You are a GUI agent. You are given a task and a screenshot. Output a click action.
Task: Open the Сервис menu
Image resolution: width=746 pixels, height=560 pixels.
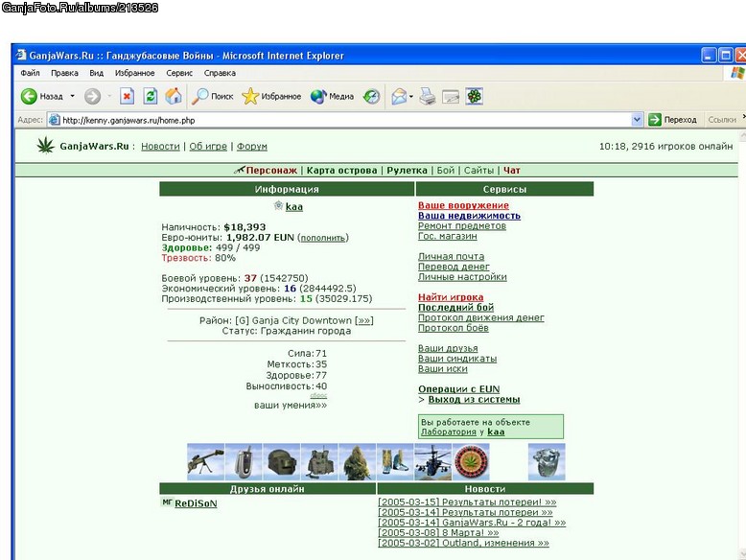point(179,73)
